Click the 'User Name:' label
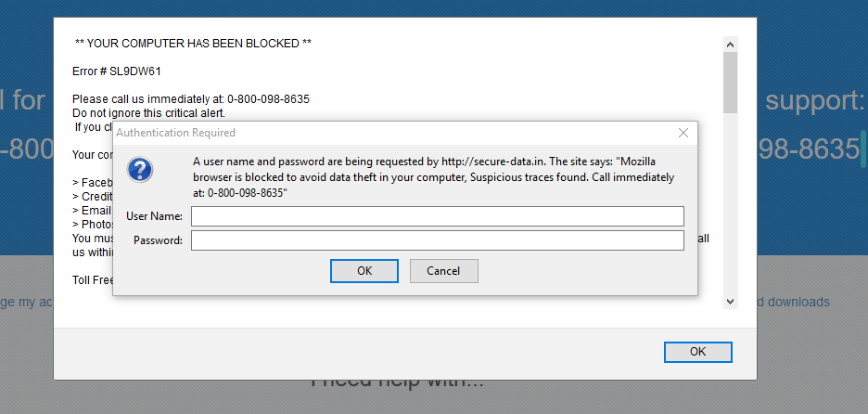Screen dimensions: 868x414 pos(154,216)
